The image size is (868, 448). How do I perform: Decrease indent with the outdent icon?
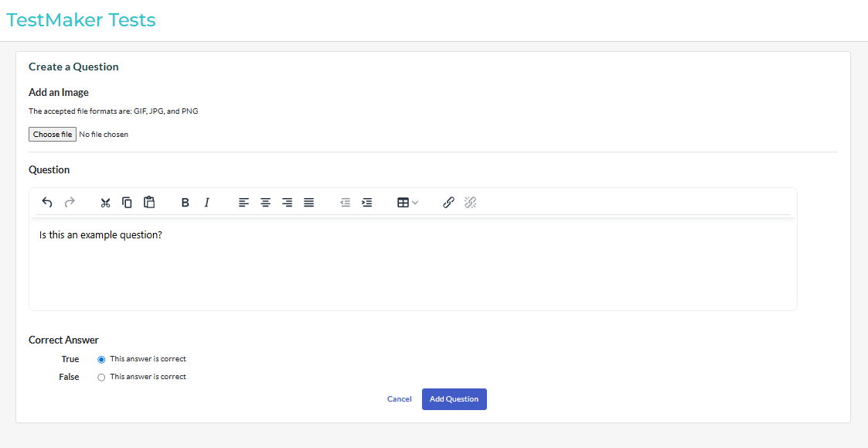345,203
